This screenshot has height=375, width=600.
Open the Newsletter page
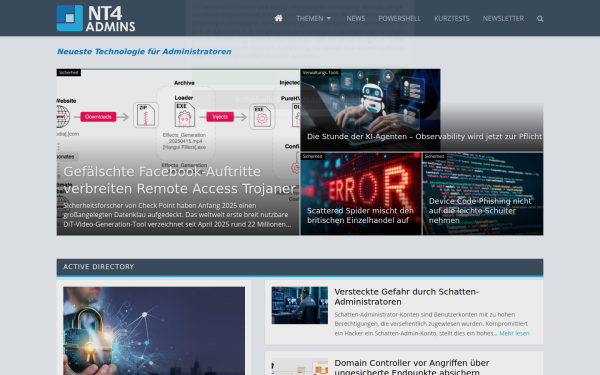(503, 18)
